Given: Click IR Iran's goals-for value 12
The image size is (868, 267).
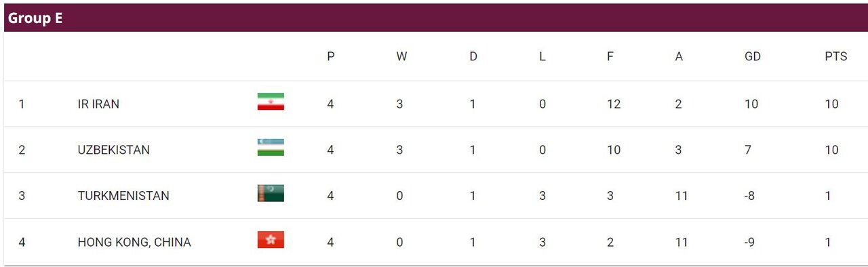Looking at the screenshot, I should click(614, 104).
